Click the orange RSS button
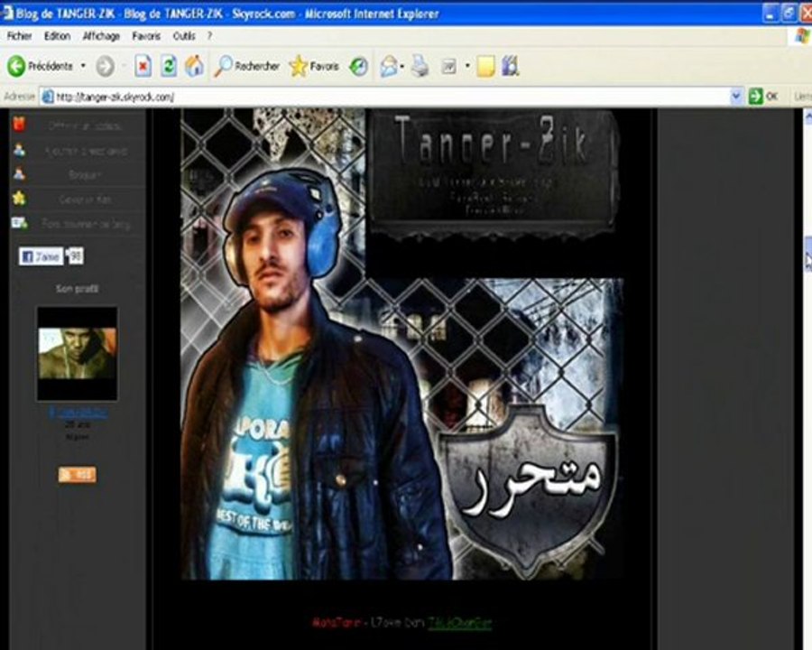The height and width of the screenshot is (650, 812). click(x=78, y=474)
